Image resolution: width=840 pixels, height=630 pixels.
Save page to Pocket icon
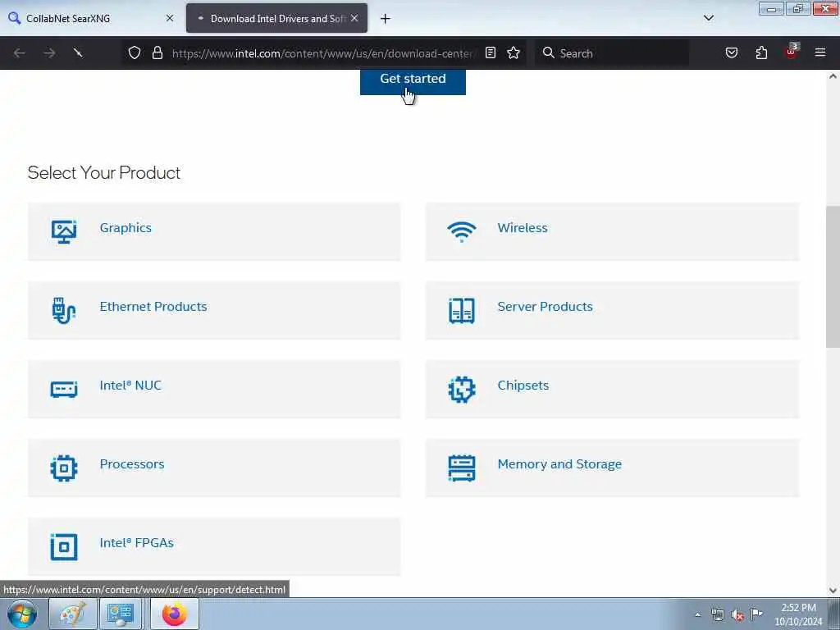coord(731,52)
